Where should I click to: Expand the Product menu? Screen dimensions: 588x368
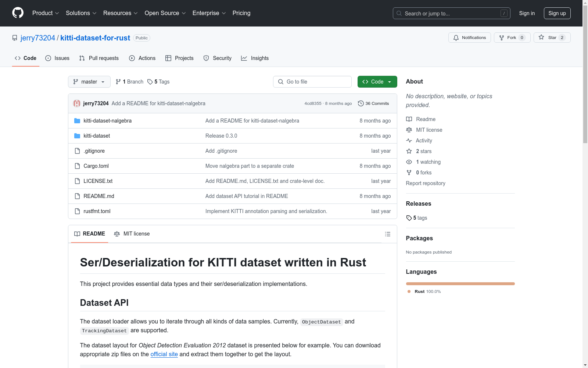46,13
